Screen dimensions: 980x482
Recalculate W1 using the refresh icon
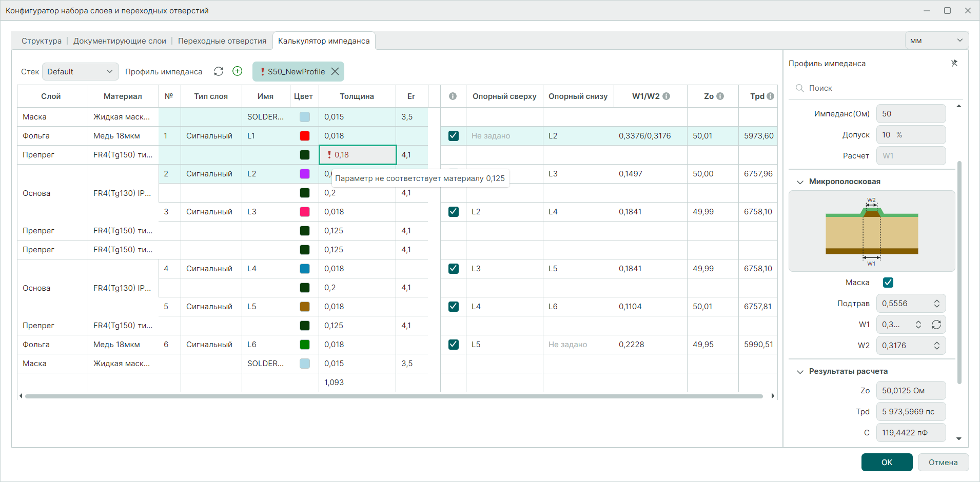936,325
